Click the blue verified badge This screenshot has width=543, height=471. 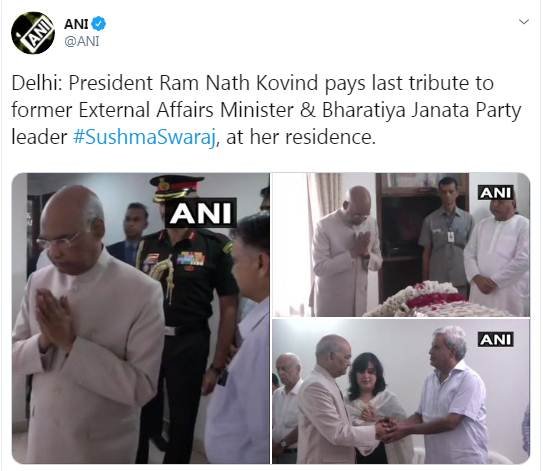(99, 24)
